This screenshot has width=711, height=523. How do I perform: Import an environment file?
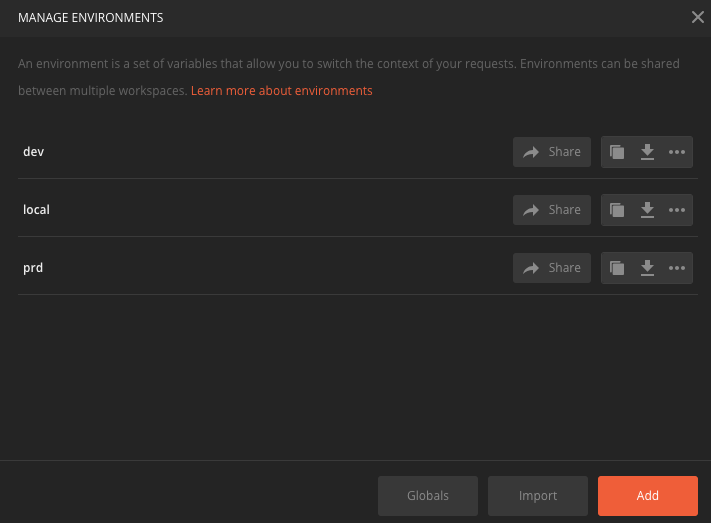pos(538,496)
